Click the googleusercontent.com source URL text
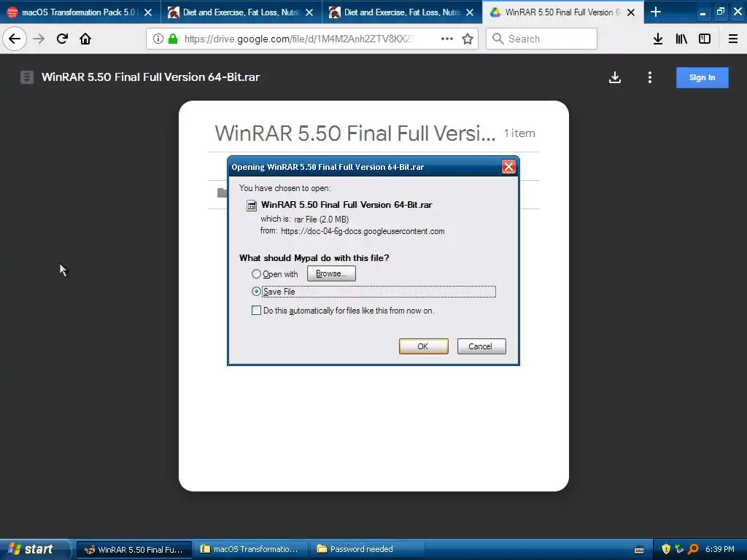 point(363,231)
